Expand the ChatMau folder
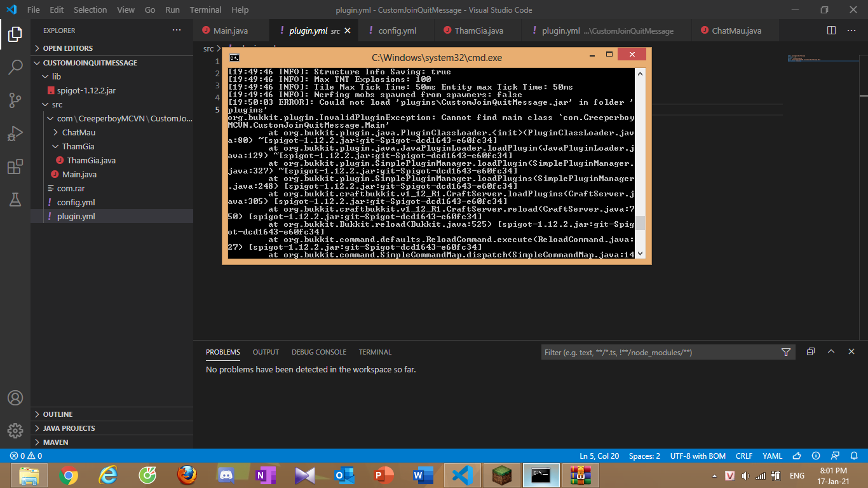 click(x=78, y=133)
